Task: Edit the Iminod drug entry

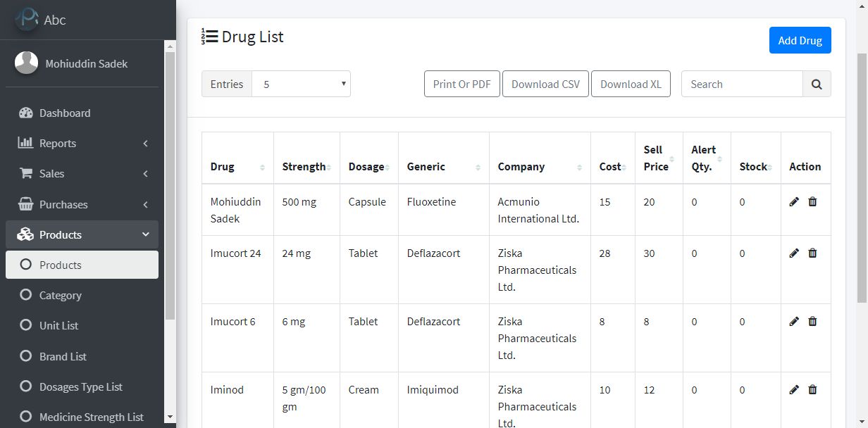Action: click(794, 390)
